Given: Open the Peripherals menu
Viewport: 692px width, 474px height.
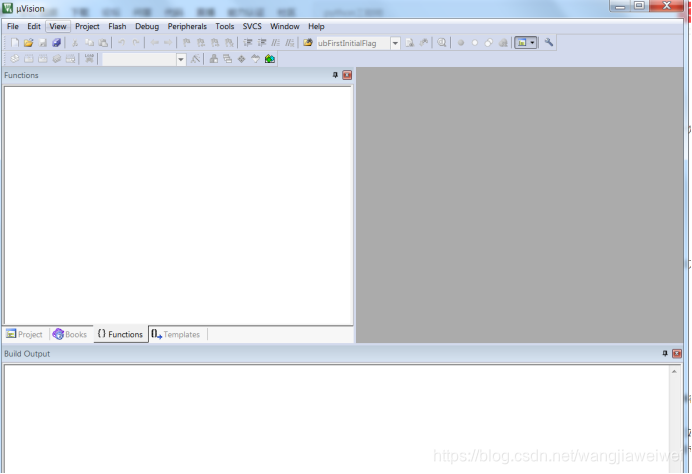Looking at the screenshot, I should tap(187, 26).
